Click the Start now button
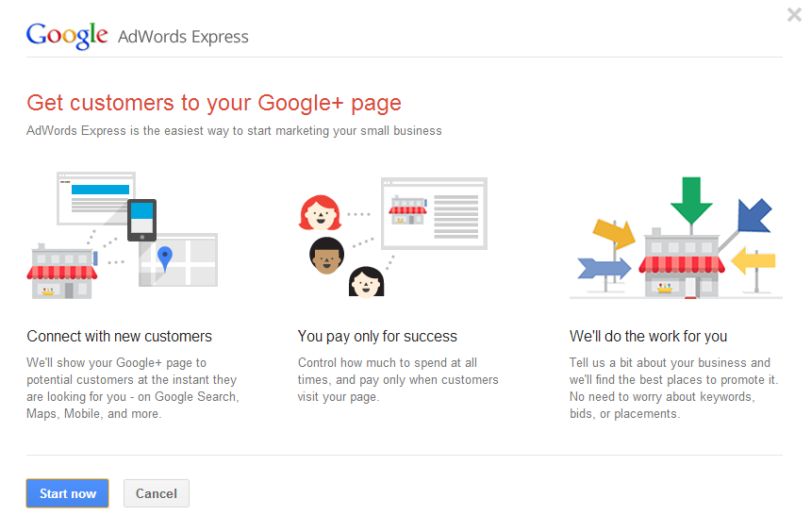811x532 pixels. pyautogui.click(x=67, y=493)
